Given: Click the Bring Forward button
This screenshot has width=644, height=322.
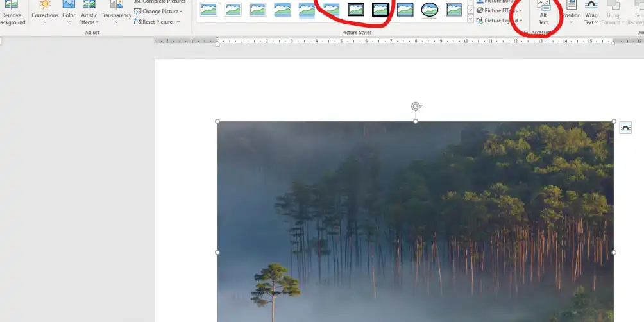Looking at the screenshot, I should [613, 13].
